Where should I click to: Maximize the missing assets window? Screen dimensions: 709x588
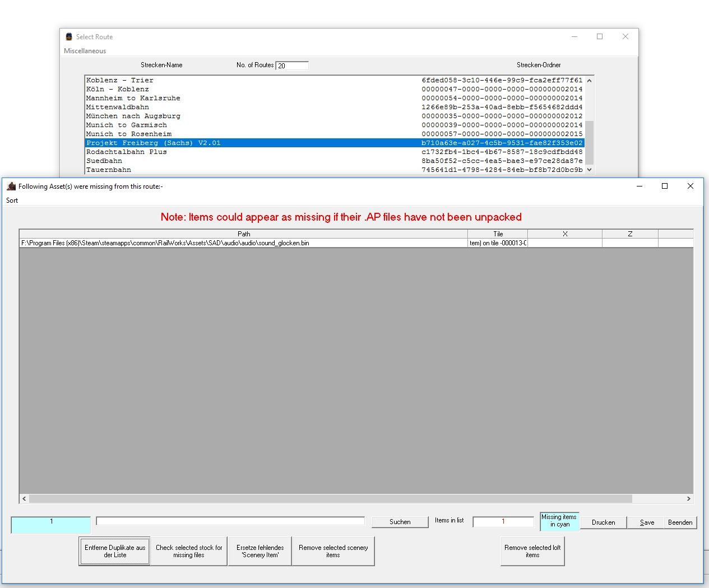[665, 186]
